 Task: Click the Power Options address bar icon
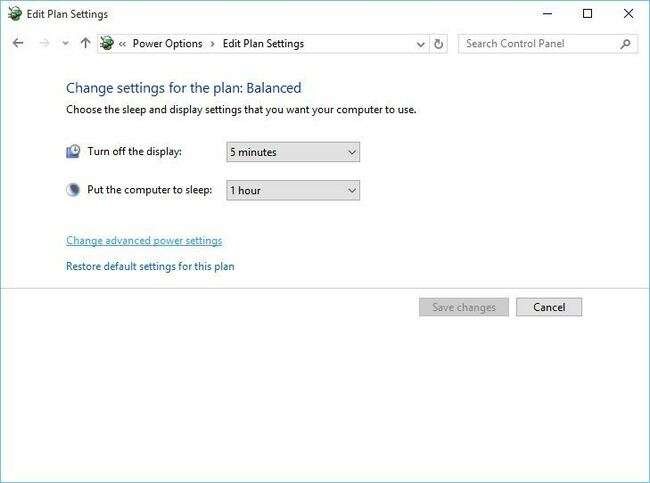tap(107, 43)
